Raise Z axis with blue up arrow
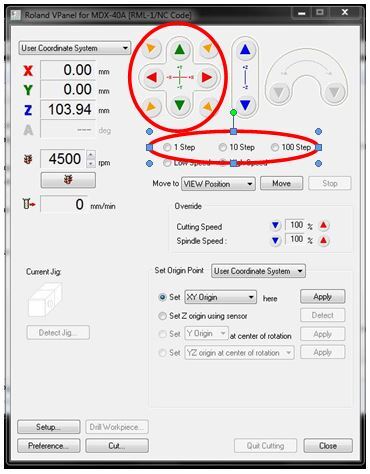This screenshot has width=370, height=474. point(245,50)
